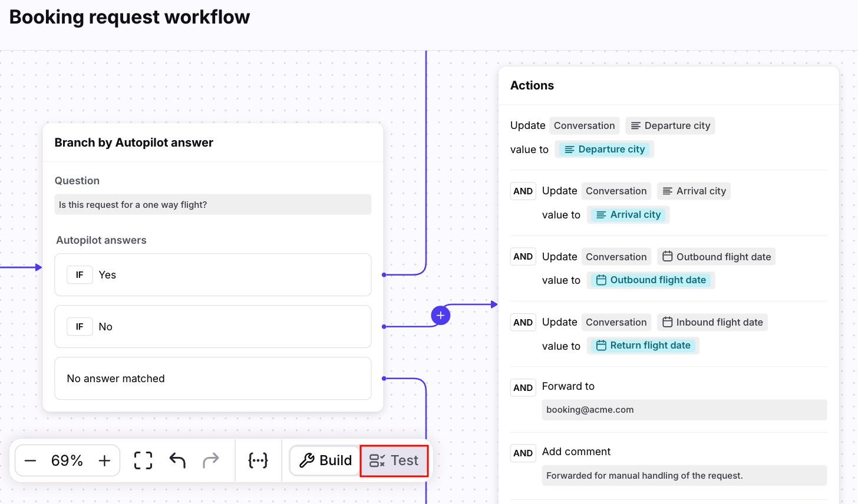The height and width of the screenshot is (504, 858).
Task: Add a step with the blue plus button
Action: (x=441, y=316)
